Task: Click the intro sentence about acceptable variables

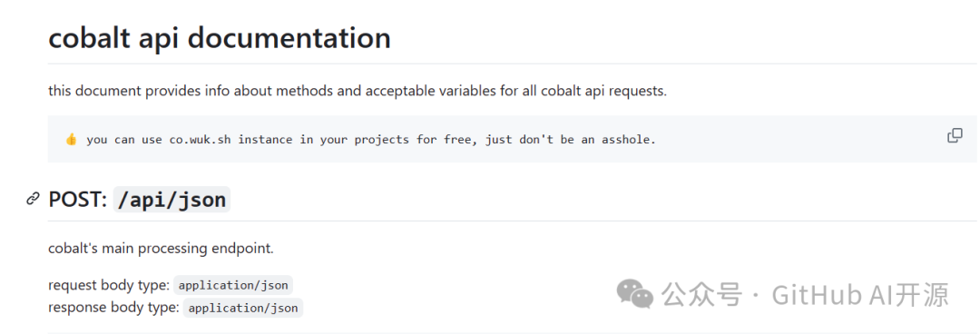Action: coord(358,91)
